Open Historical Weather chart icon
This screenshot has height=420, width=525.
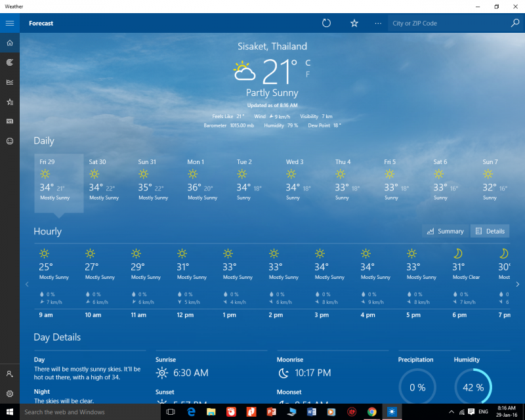pyautogui.click(x=10, y=82)
